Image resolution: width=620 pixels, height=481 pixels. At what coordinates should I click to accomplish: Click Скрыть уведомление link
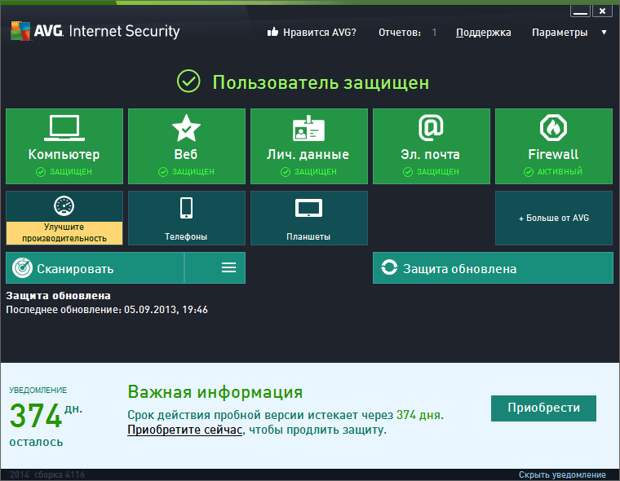(562, 475)
